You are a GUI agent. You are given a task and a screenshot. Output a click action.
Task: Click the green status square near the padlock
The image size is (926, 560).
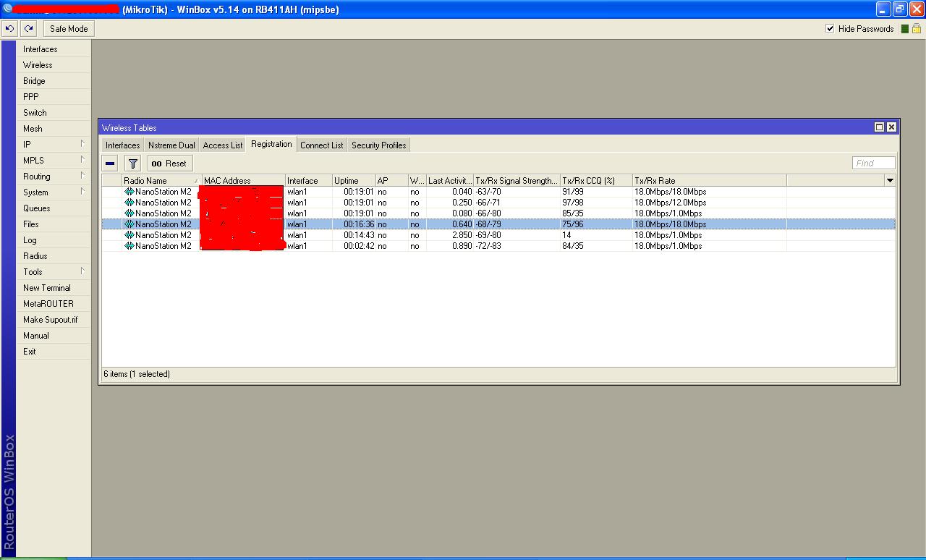(x=904, y=29)
